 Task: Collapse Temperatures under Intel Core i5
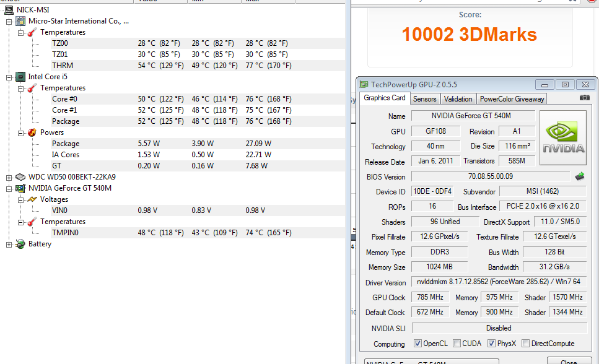click(20, 89)
